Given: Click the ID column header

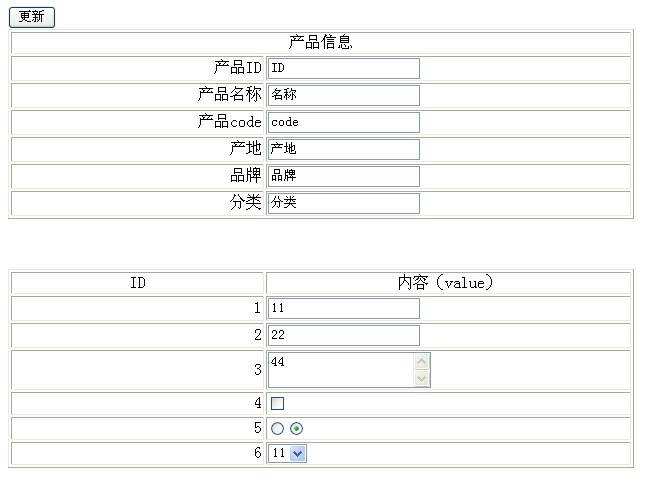Looking at the screenshot, I should (138, 283).
